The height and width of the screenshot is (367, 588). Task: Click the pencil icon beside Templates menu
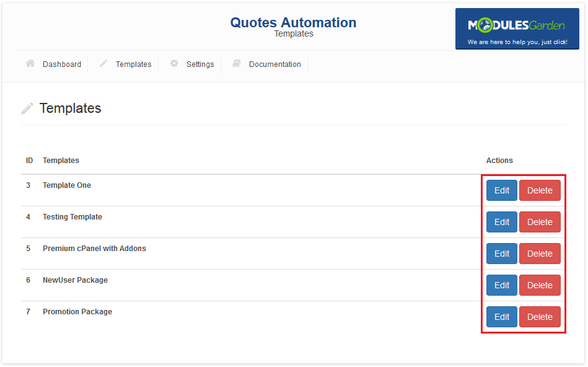(103, 64)
